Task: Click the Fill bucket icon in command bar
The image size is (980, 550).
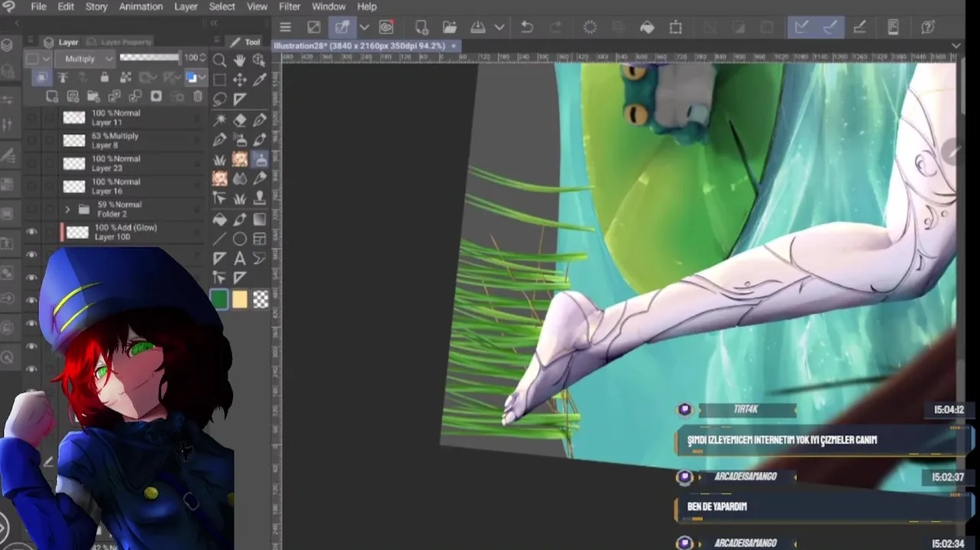Action: [647, 27]
